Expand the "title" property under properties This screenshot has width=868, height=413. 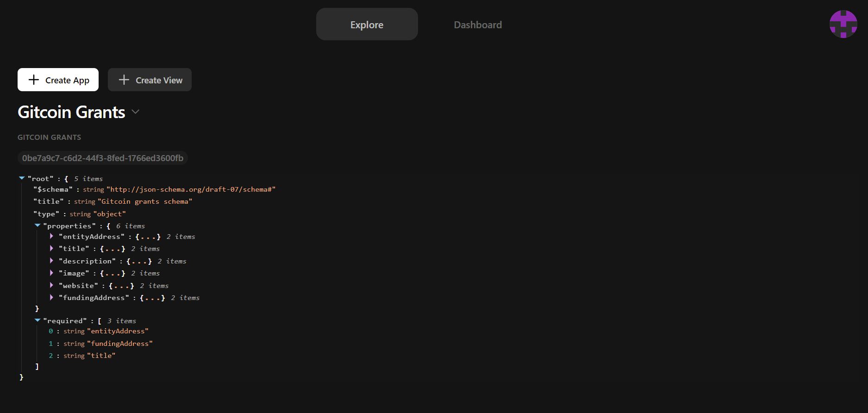[51, 249]
